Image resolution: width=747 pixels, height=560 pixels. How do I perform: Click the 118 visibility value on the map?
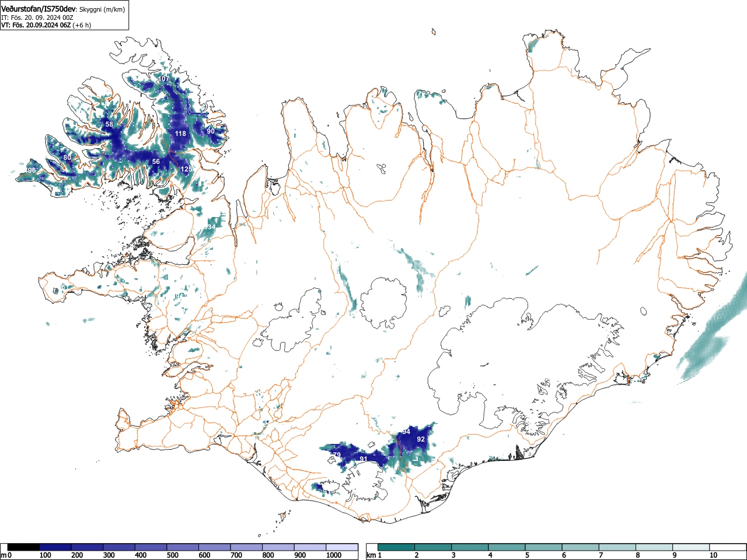[180, 134]
